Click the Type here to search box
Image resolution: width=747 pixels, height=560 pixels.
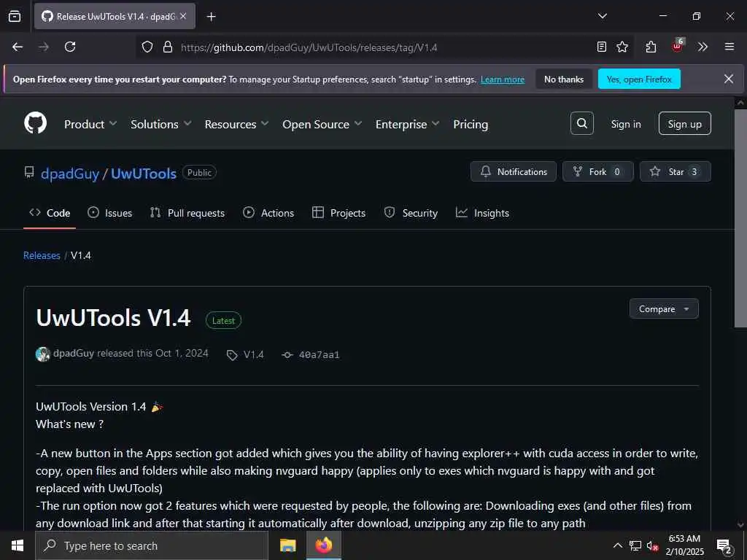point(152,545)
